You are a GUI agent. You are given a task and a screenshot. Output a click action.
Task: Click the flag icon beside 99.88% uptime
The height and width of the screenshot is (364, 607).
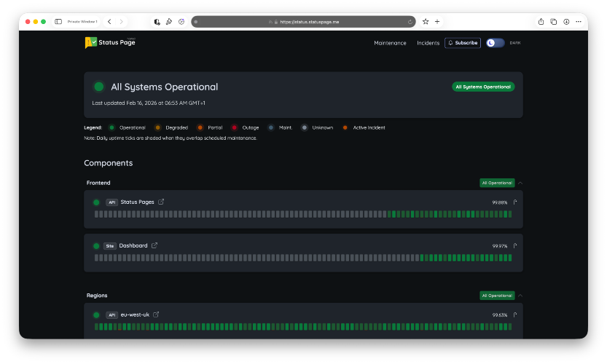(515, 202)
